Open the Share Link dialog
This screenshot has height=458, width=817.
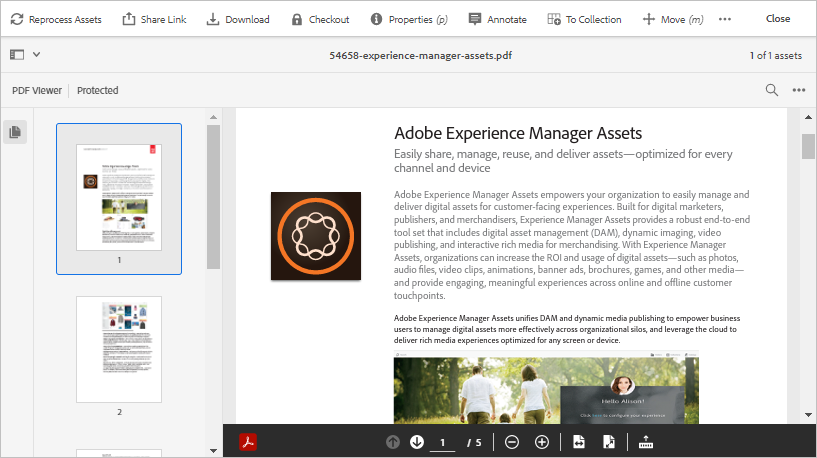click(x=154, y=19)
